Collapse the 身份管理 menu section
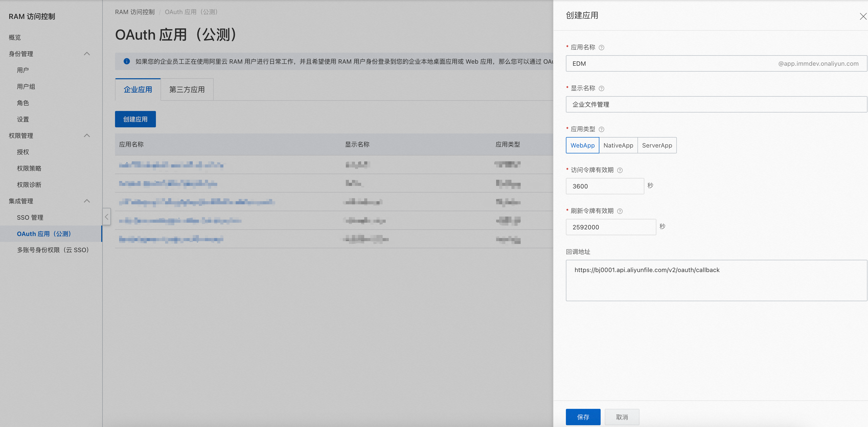 pyautogui.click(x=87, y=54)
